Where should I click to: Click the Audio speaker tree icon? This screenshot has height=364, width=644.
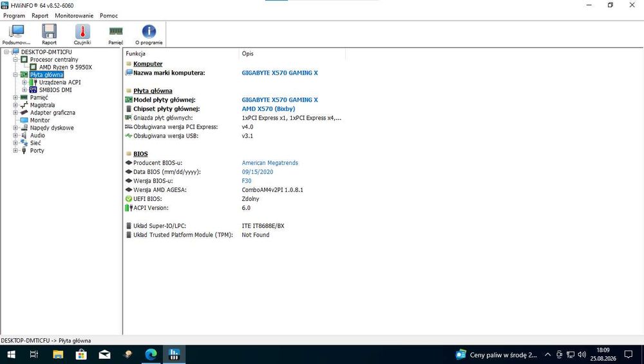pyautogui.click(x=24, y=135)
